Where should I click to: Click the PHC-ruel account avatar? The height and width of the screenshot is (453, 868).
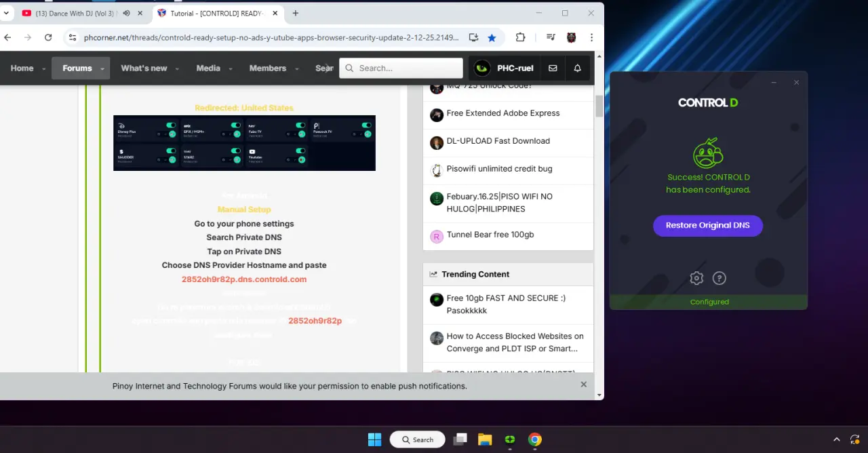tap(482, 68)
